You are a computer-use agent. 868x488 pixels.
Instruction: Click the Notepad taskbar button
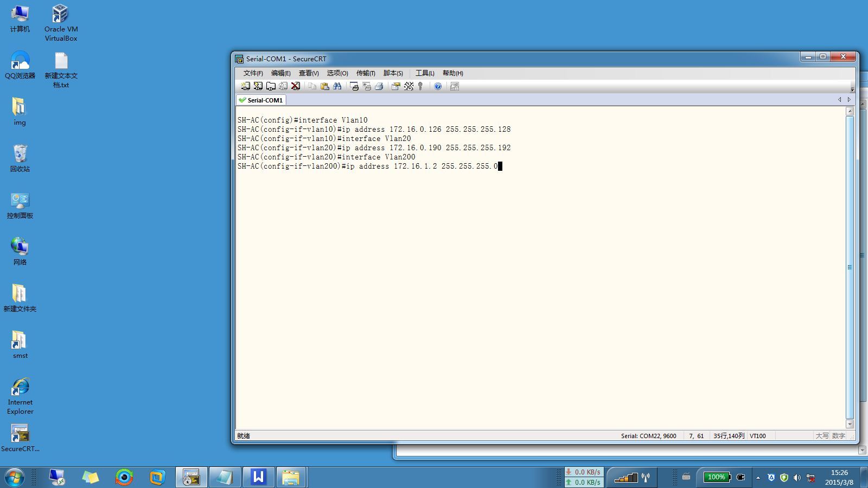coord(225,477)
